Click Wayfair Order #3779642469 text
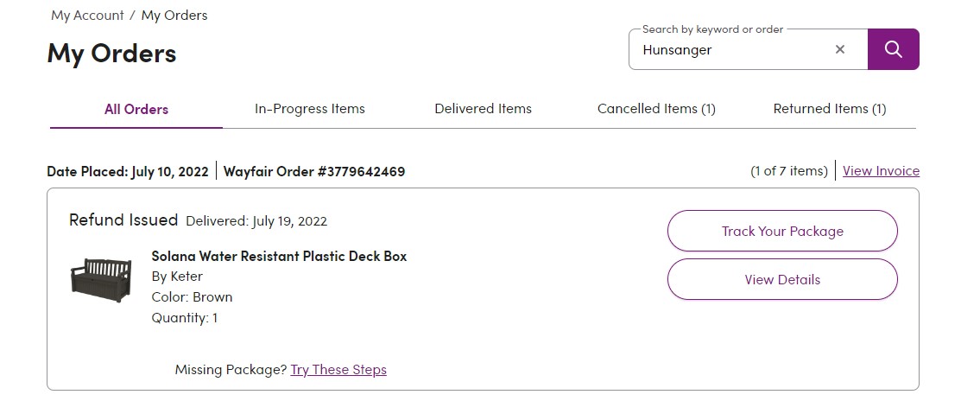The image size is (980, 420). point(314,171)
